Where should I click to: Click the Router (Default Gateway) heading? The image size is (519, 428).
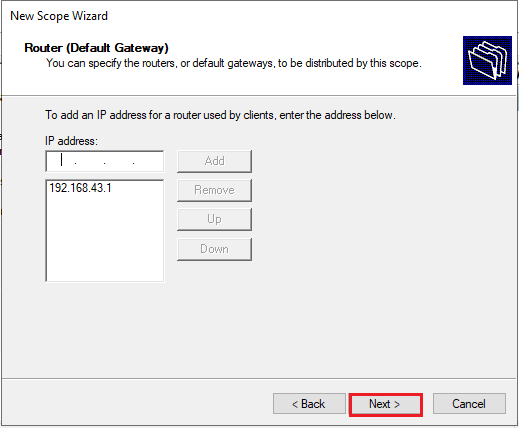[96, 48]
